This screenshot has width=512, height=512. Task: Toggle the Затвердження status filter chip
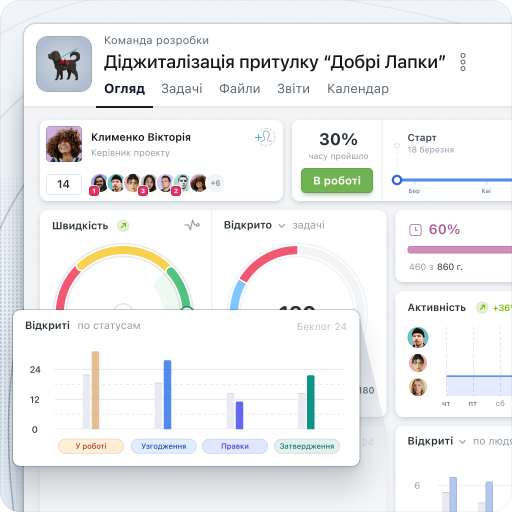(307, 446)
